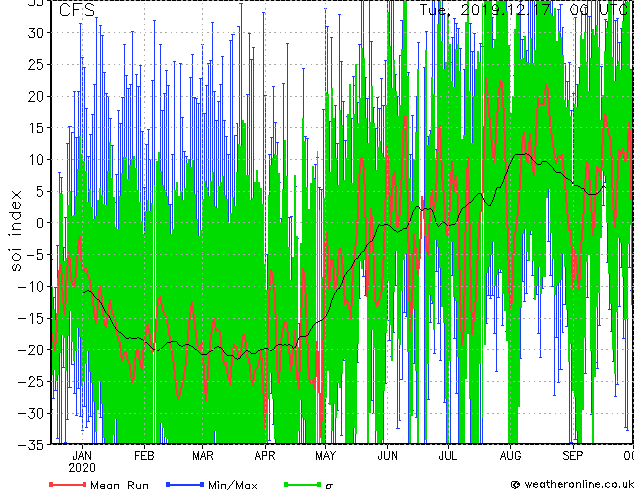Click the y-axis value 20
634x490 pixels.
coord(36,96)
